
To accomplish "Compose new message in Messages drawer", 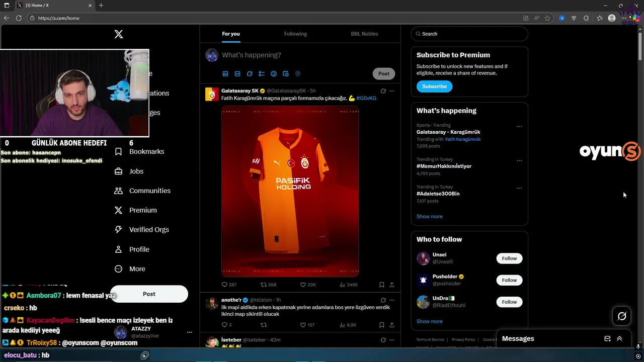I will 607,339.
